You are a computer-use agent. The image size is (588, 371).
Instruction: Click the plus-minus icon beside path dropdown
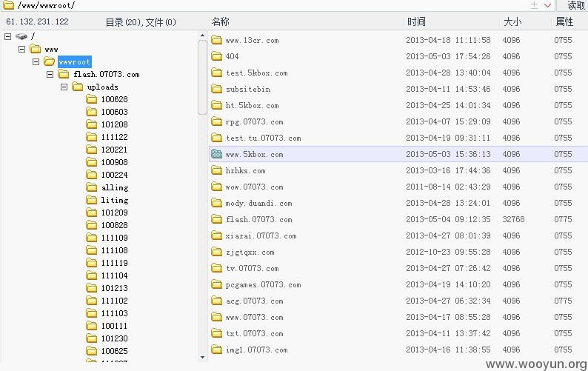click(x=535, y=5)
